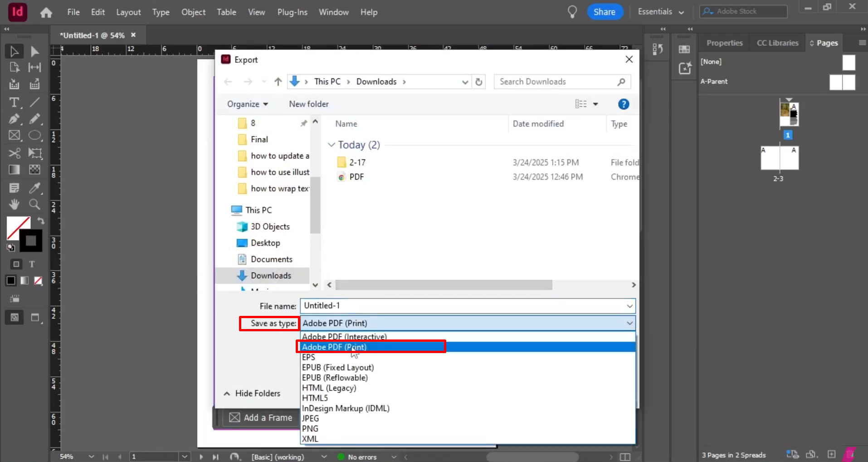Create a New folder
The width and height of the screenshot is (868, 462).
pyautogui.click(x=309, y=104)
